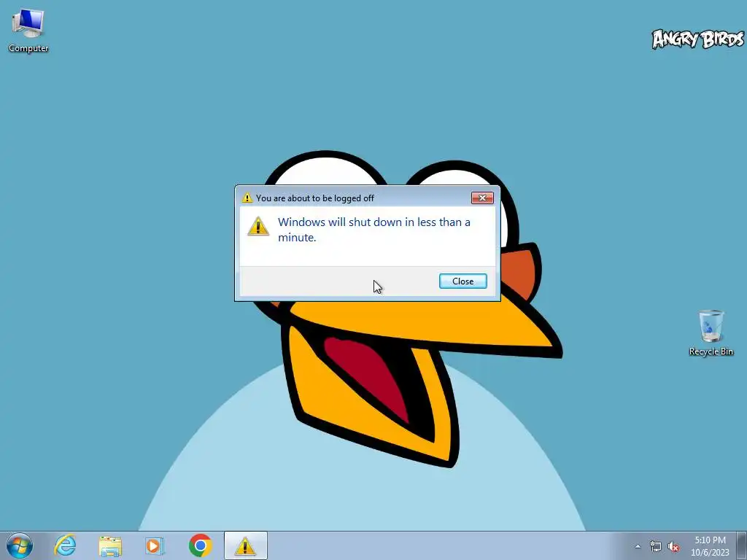Click the small warning icon in dialog title bar
This screenshot has width=747, height=560.
pyautogui.click(x=247, y=198)
